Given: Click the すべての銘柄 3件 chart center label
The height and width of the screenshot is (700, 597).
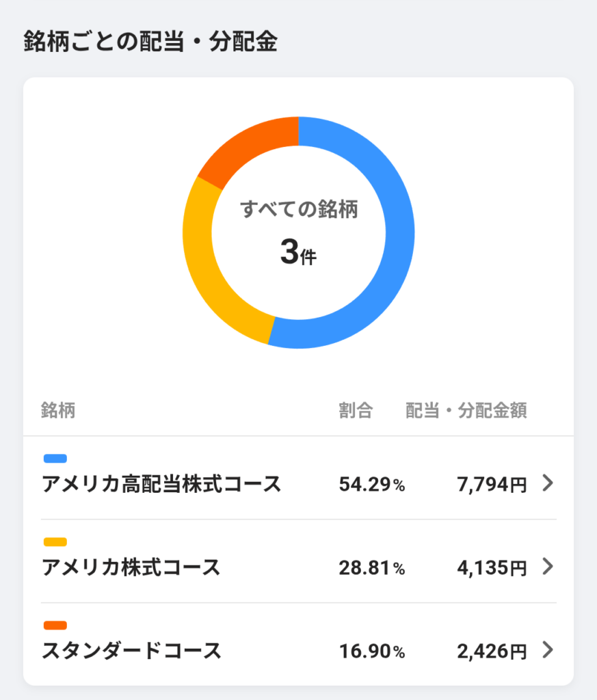Looking at the screenshot, I should [x=299, y=232].
